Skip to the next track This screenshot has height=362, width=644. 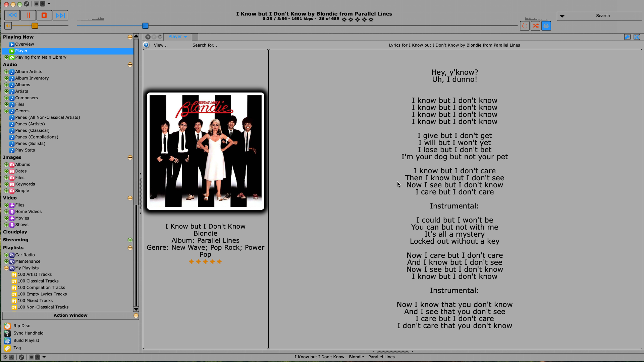click(x=60, y=15)
